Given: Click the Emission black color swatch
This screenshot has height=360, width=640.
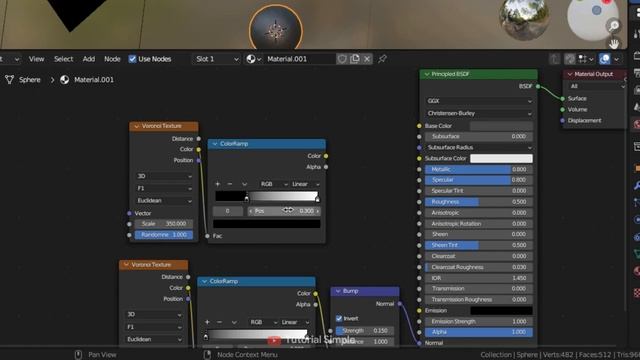Looking at the screenshot, I should click(x=501, y=311).
